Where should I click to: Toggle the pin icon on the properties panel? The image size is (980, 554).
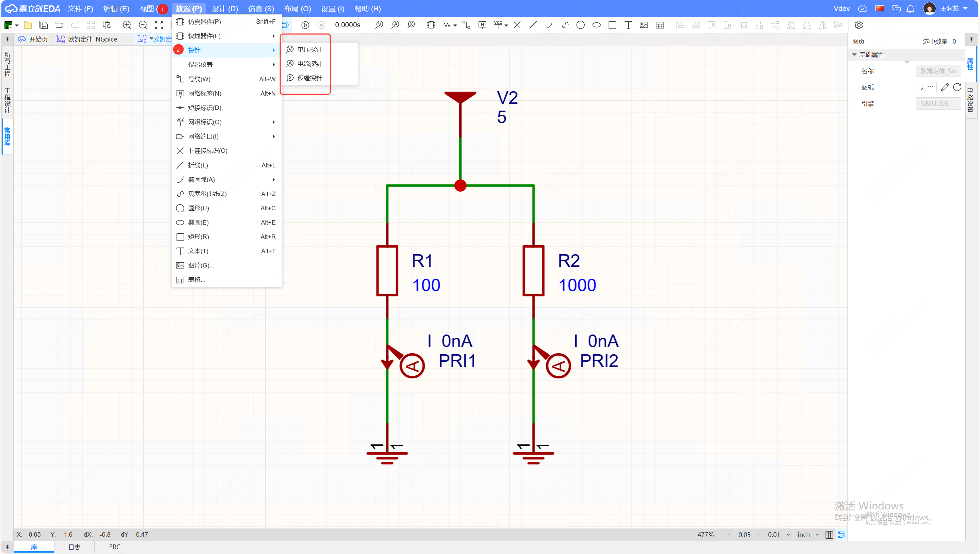(971, 39)
